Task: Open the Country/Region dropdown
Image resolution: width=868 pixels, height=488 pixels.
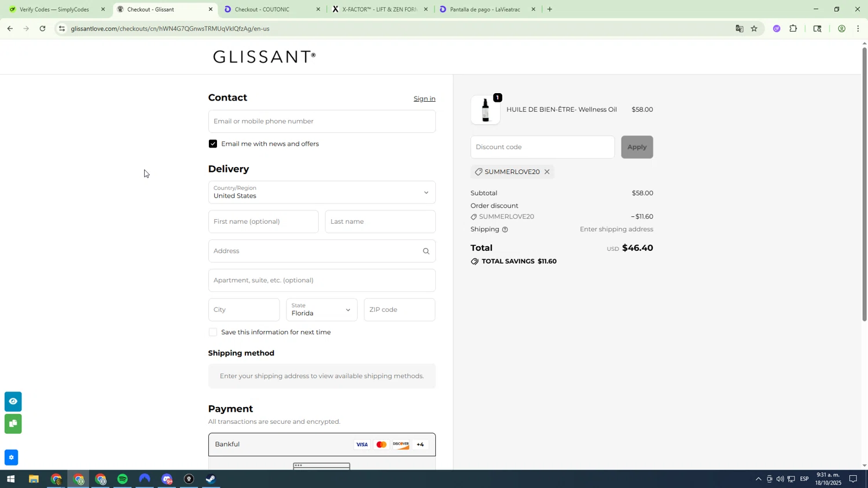Action: (x=322, y=193)
